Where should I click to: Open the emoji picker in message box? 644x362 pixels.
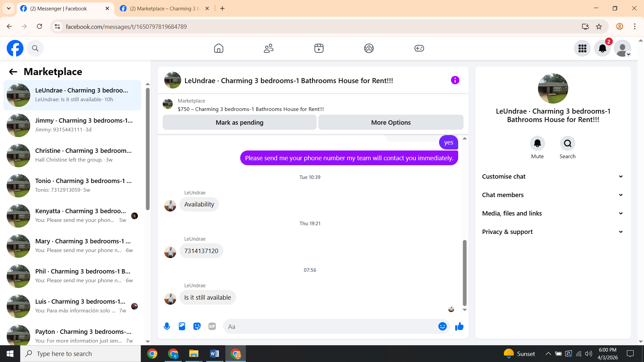click(x=442, y=326)
